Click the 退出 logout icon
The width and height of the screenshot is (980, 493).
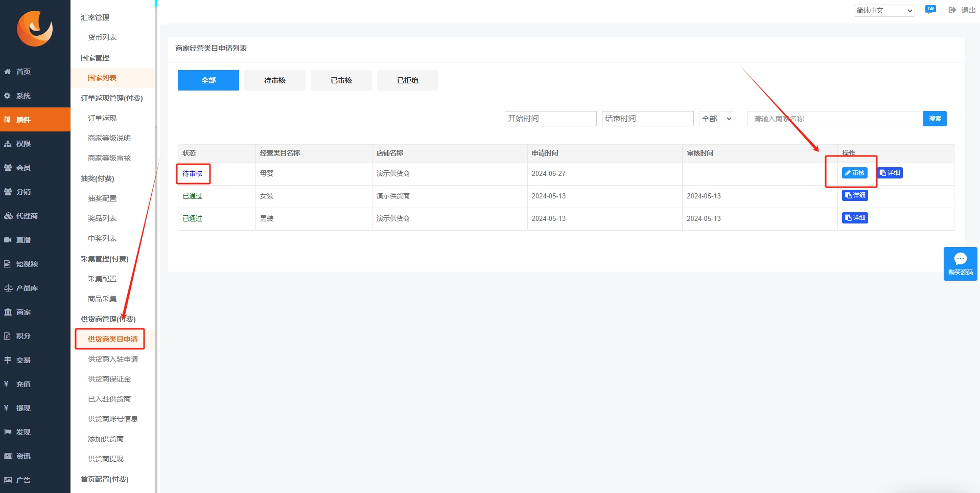[x=952, y=10]
